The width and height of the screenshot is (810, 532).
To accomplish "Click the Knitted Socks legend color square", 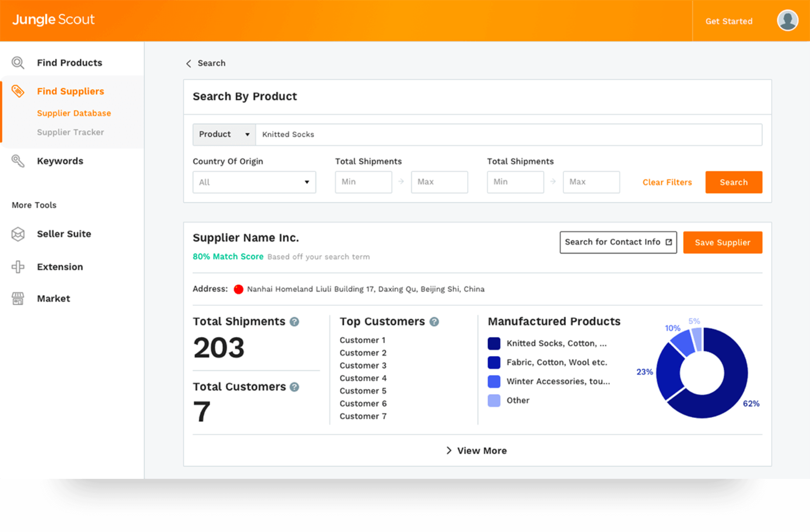I will click(x=494, y=343).
